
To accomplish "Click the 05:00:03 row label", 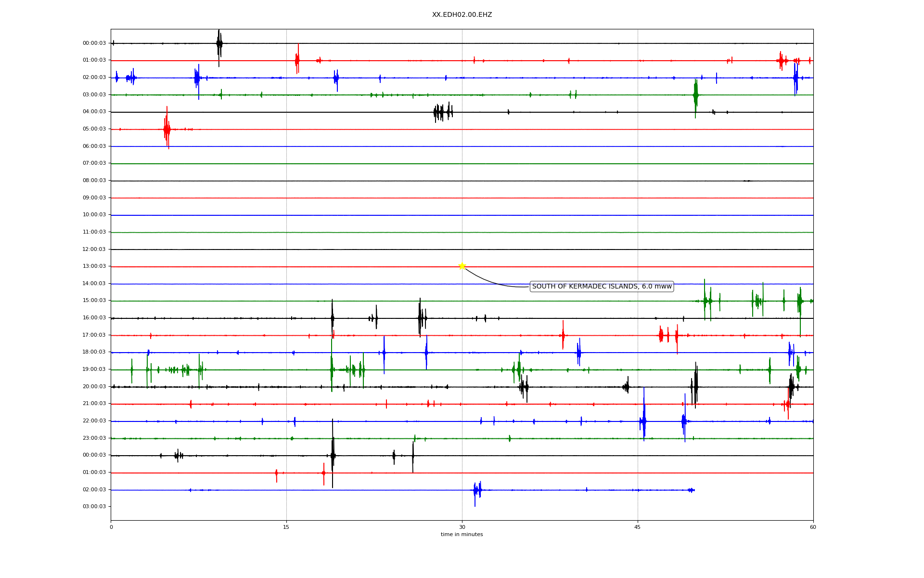I will 94,129.
